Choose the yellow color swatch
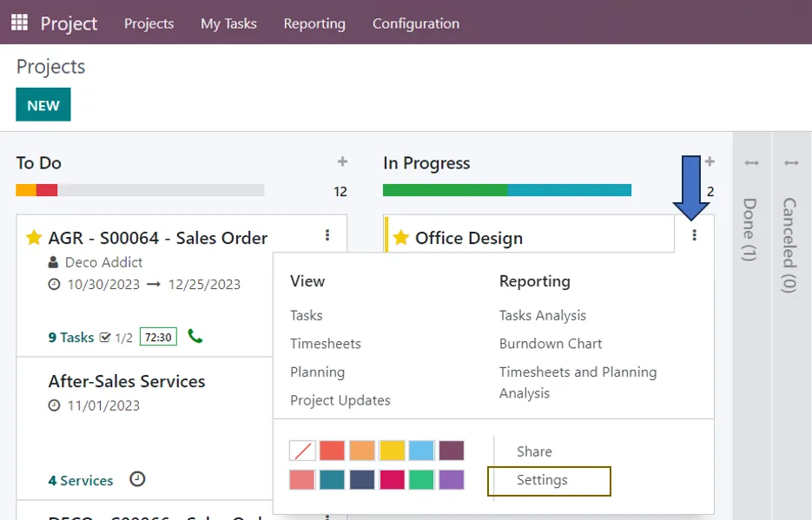This screenshot has height=520, width=812. [x=392, y=451]
